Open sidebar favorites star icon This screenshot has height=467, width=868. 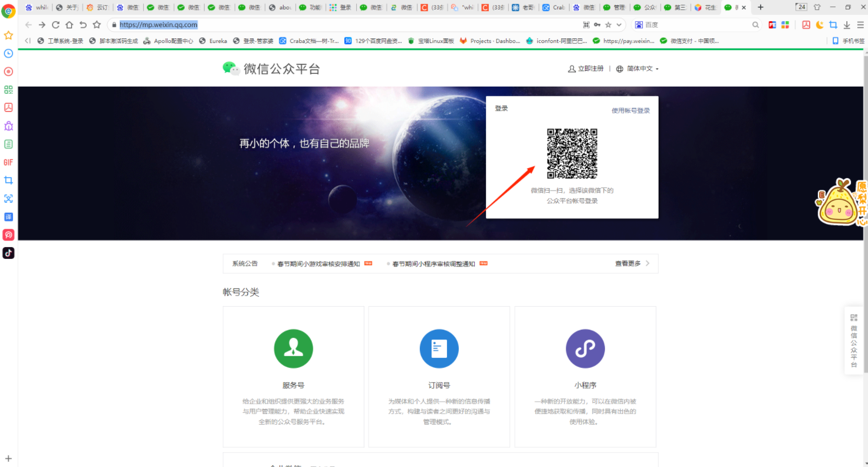[8, 35]
